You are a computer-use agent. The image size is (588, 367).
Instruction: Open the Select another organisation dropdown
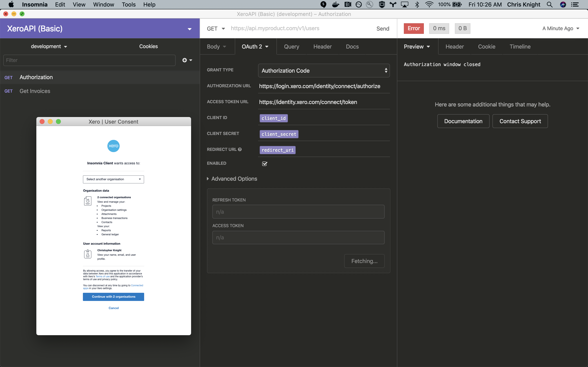[x=114, y=179]
